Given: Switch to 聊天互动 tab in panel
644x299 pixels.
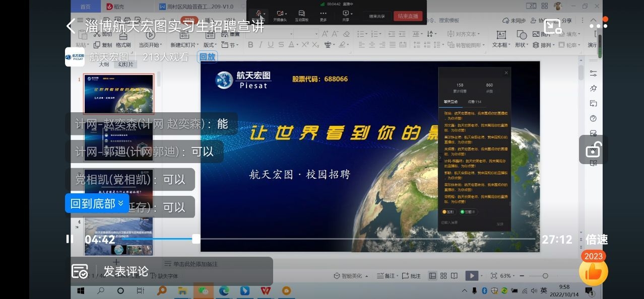Looking at the screenshot, I should point(450,102).
